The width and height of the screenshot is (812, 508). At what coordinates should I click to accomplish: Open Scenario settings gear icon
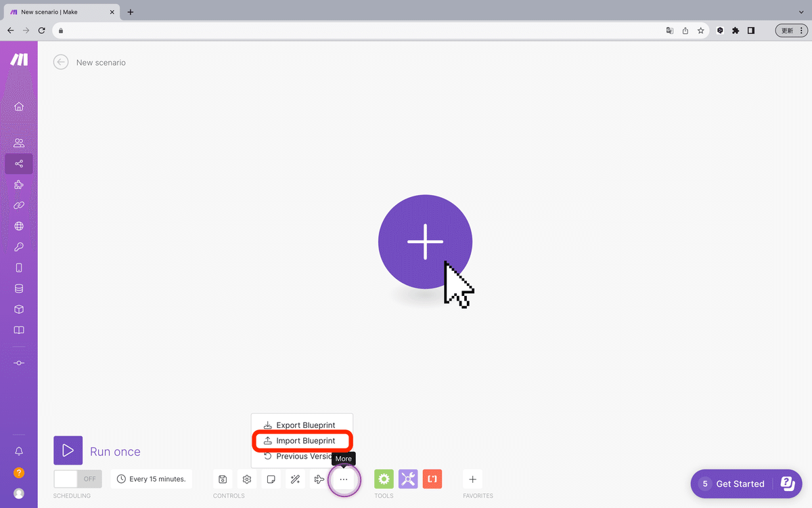(247, 480)
